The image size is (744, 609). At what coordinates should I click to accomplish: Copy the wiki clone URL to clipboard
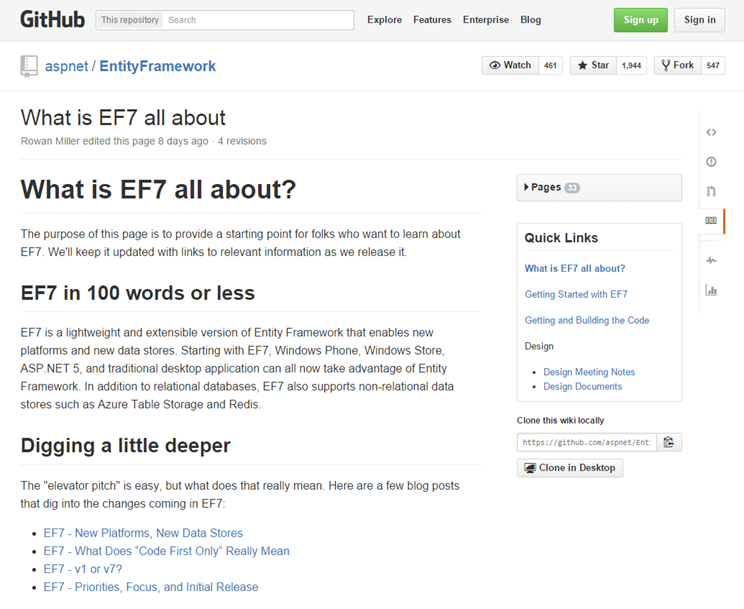(669, 442)
